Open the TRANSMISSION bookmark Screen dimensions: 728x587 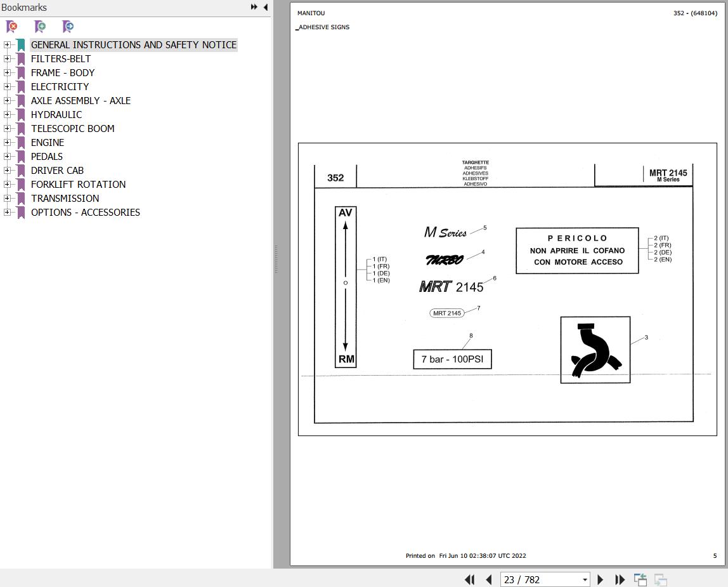tap(65, 199)
